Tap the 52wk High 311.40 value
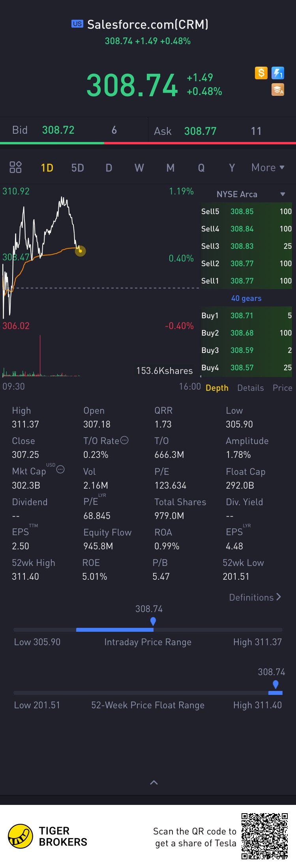Viewport: 296px width, 868px height. click(26, 577)
